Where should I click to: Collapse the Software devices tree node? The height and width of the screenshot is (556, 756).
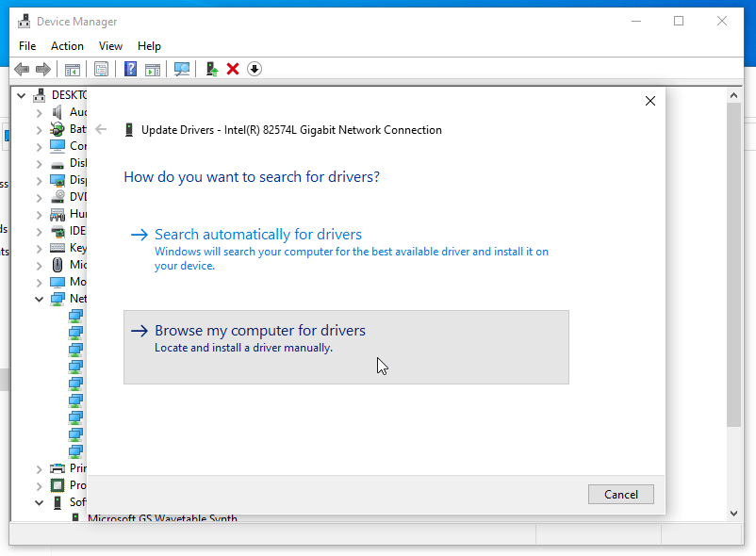[x=39, y=502]
